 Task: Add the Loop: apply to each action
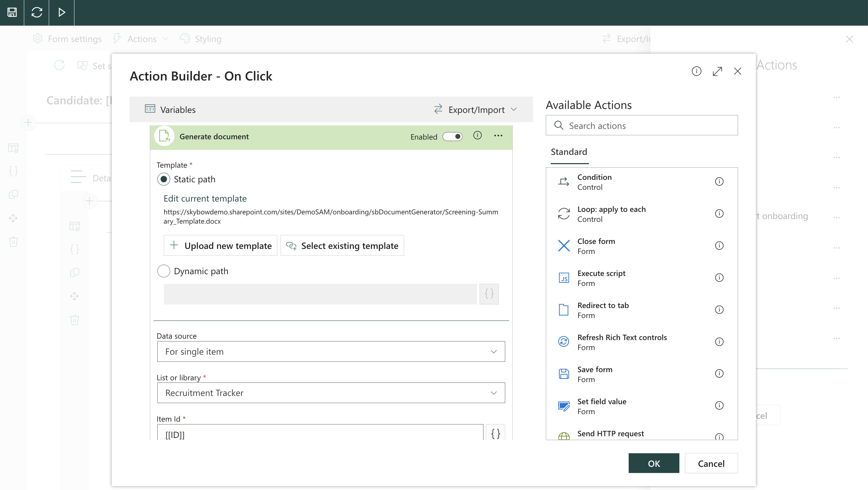(x=642, y=214)
